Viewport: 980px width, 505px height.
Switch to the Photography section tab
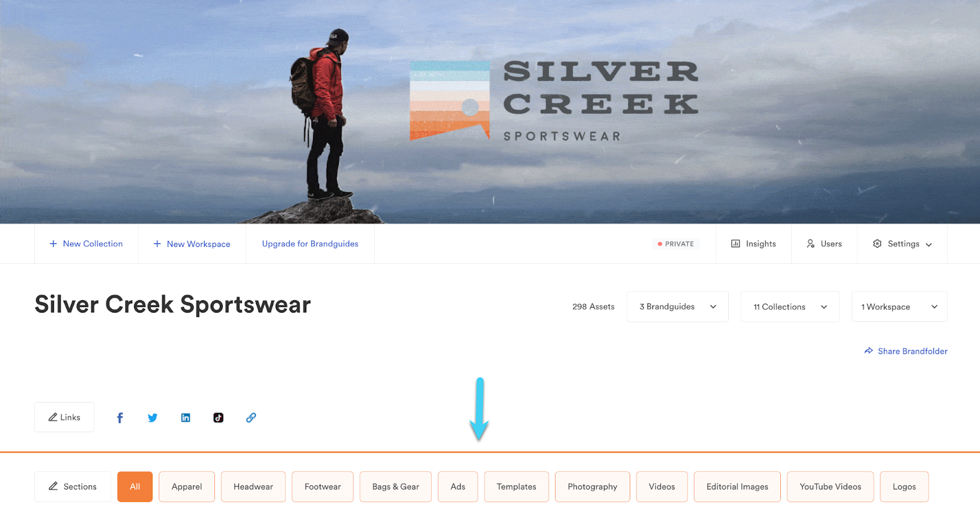[592, 487]
